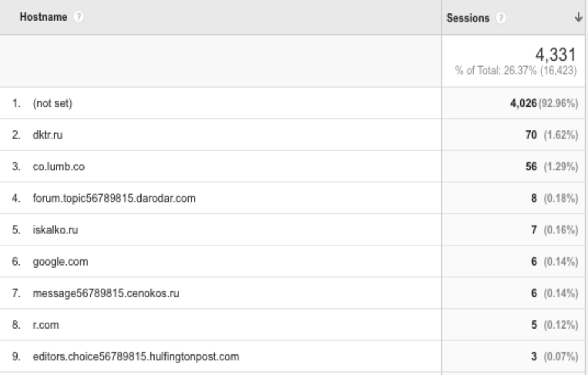This screenshot has height=375, width=588.
Task: Open message56789815.cenokos.ru hostname
Action: (x=105, y=293)
